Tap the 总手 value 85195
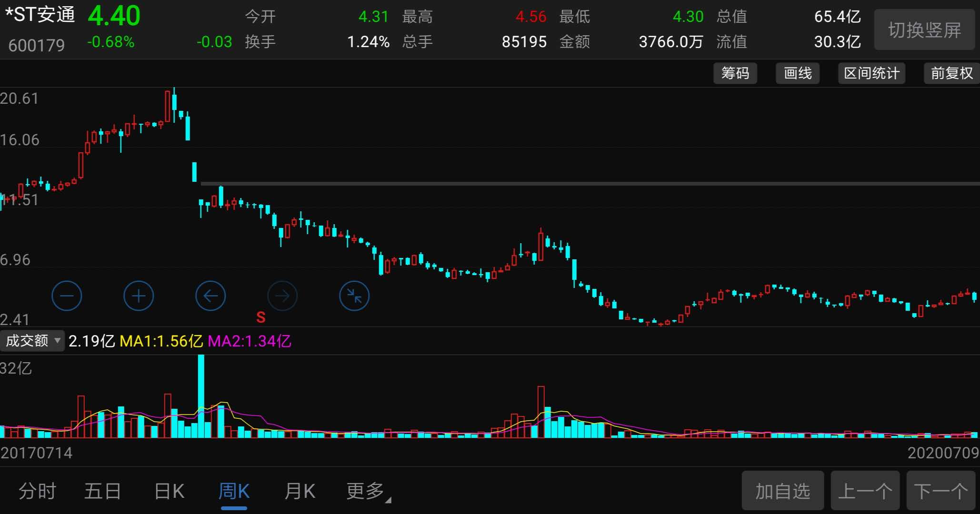Image resolution: width=980 pixels, height=514 pixels. pyautogui.click(x=524, y=42)
